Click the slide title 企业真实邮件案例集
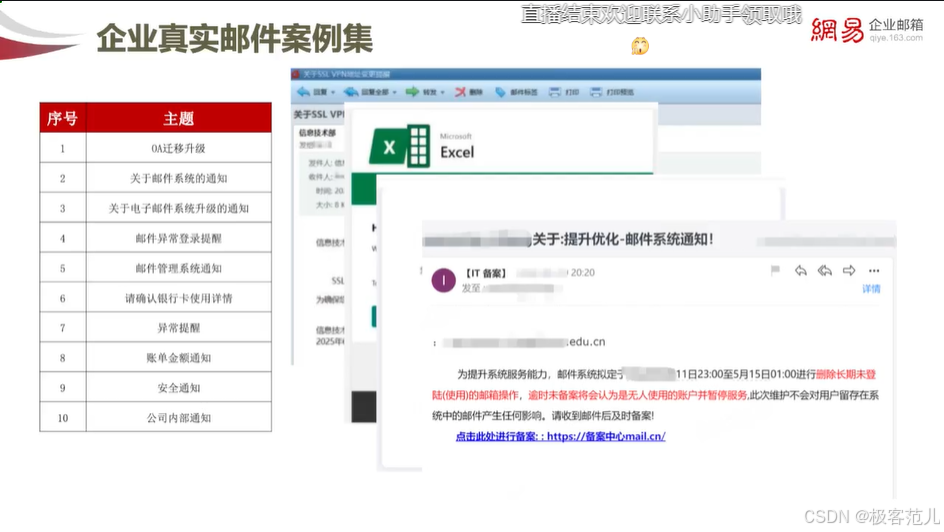 [x=235, y=39]
